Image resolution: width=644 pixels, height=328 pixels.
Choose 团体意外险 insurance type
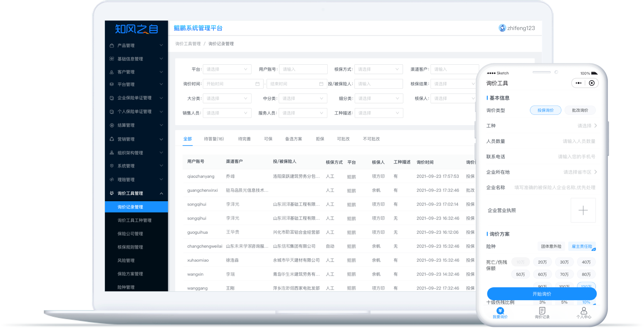(551, 246)
